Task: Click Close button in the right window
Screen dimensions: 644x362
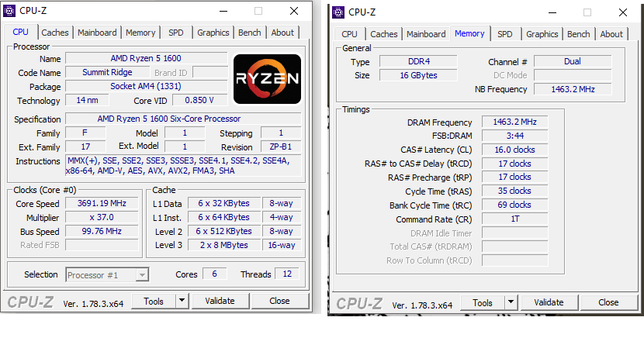Action: [x=608, y=303]
